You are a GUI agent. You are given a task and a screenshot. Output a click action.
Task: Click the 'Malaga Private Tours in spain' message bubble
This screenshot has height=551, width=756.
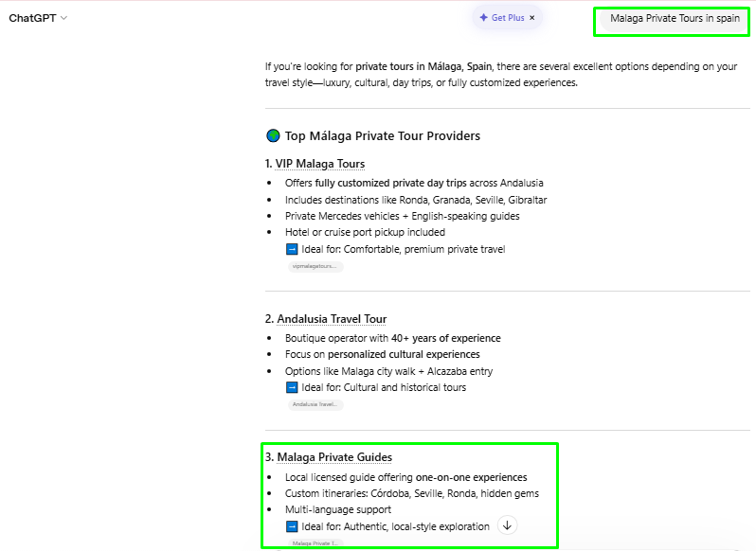pyautogui.click(x=674, y=19)
